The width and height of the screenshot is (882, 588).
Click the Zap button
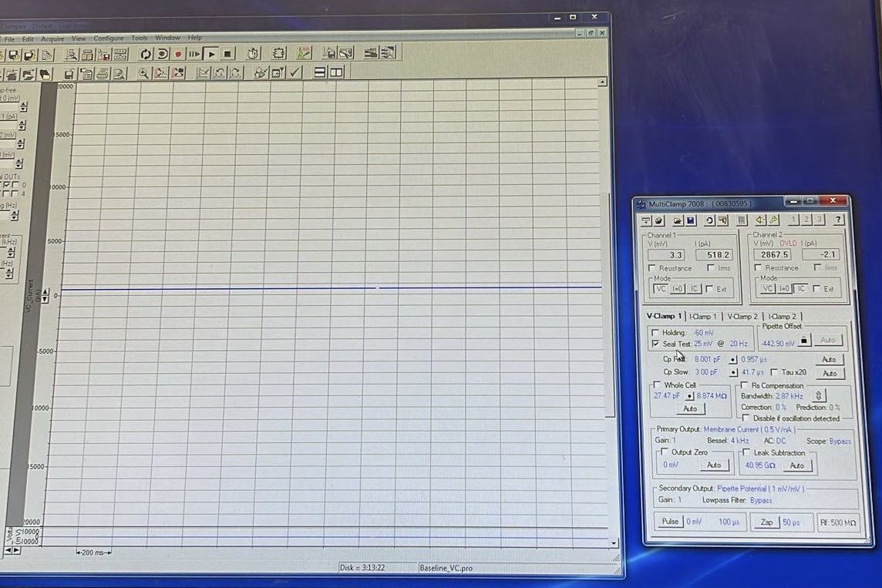point(766,522)
